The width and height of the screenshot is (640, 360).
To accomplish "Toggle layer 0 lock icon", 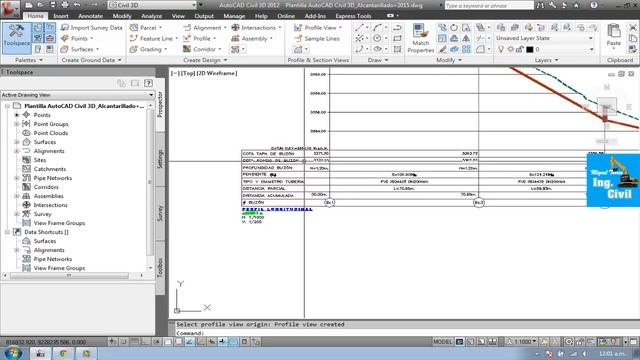I will (x=520, y=49).
